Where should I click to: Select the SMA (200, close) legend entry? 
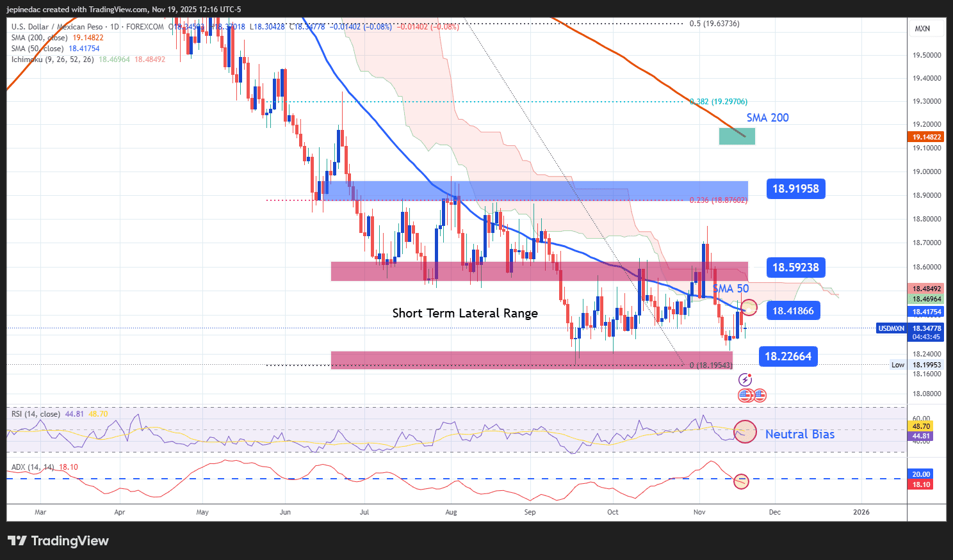[40, 38]
